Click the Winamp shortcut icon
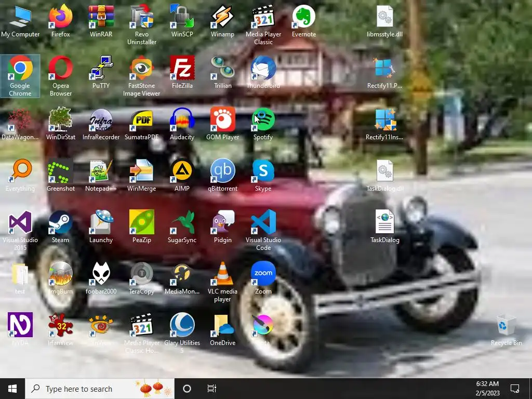 click(x=222, y=17)
